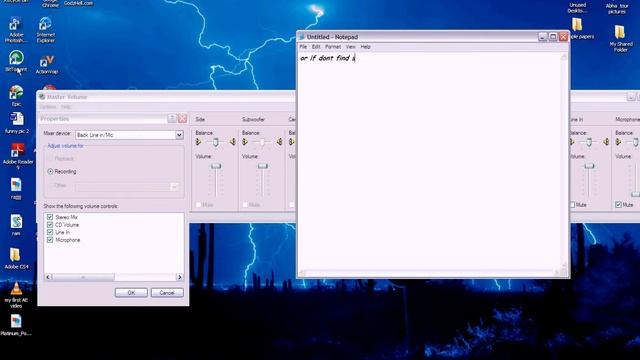Click the Master Volume title bar speaker icon
Screen dimensions: 640x360
(x=42, y=97)
